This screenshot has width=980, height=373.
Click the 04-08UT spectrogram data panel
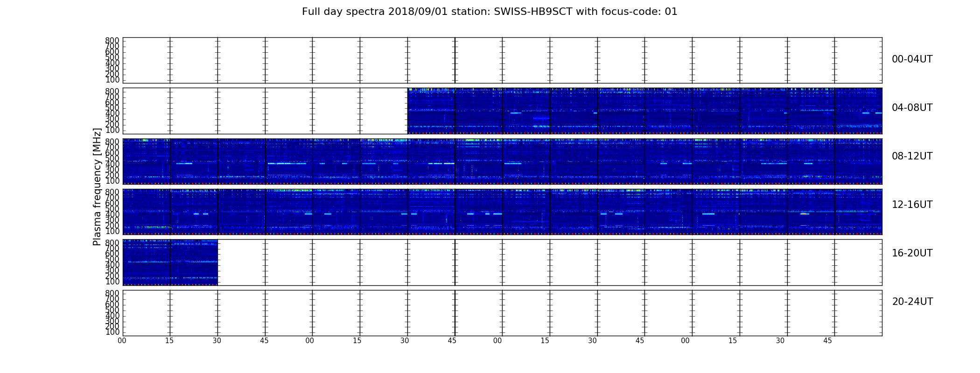(644, 111)
